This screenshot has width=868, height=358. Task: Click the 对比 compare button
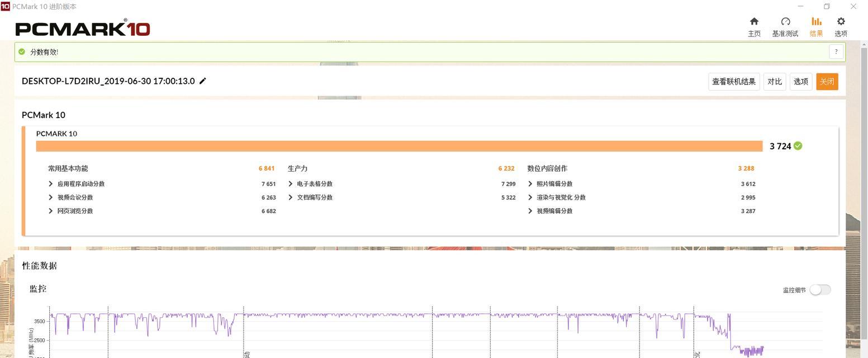775,82
